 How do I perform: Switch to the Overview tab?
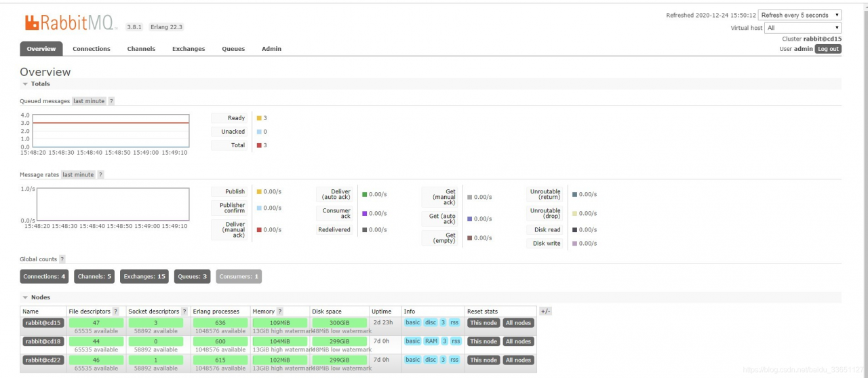[41, 49]
